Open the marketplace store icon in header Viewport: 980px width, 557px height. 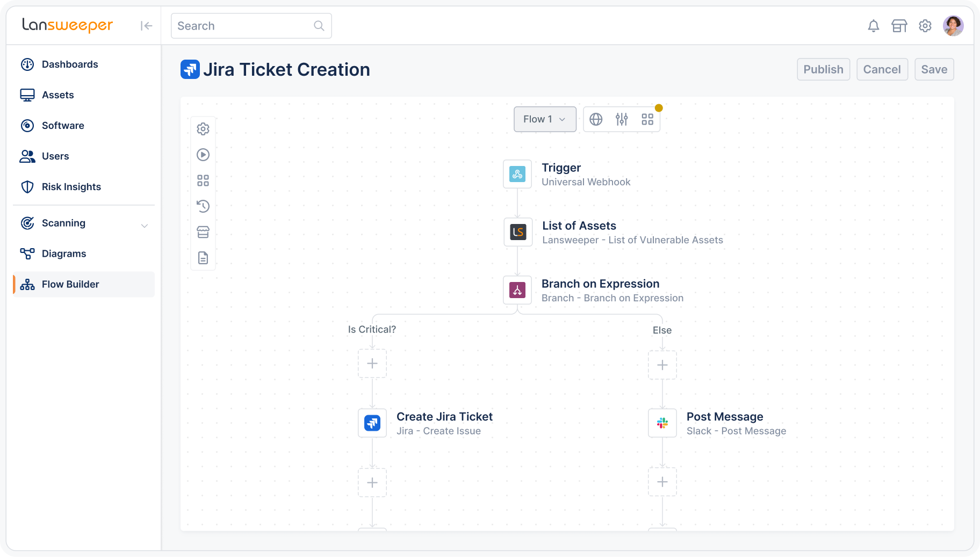(899, 26)
